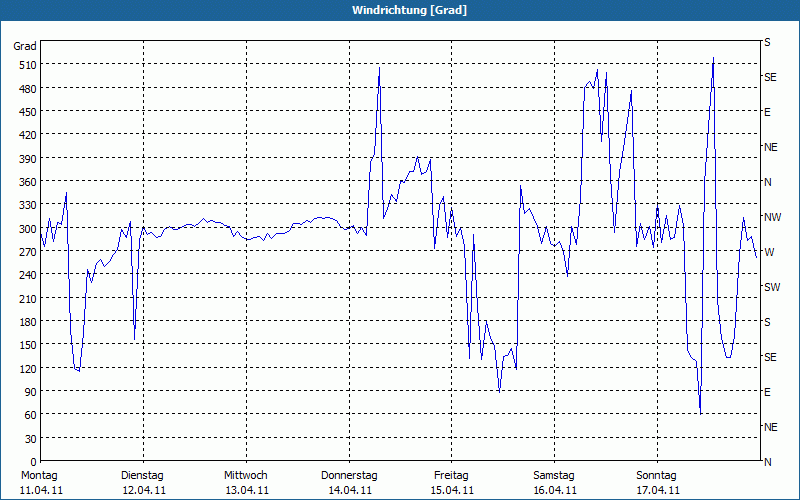Select the y-axis value "240"
800x500 pixels.
(x=28, y=275)
